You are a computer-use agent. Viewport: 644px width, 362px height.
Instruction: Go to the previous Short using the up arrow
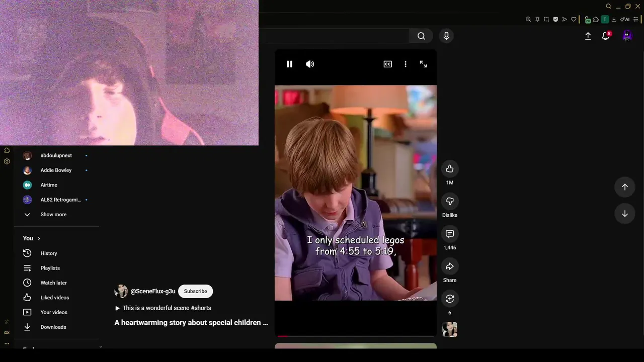tap(624, 187)
